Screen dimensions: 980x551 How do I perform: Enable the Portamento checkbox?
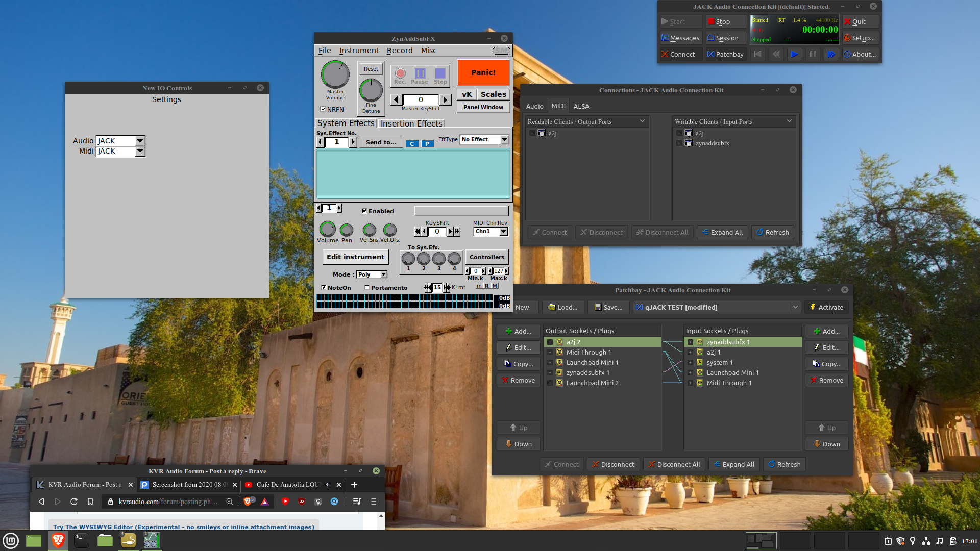[367, 287]
